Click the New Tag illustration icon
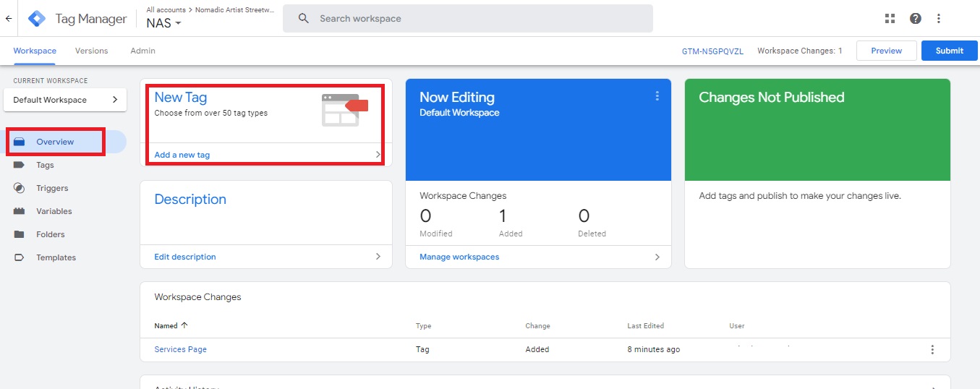Image resolution: width=980 pixels, height=389 pixels. coord(344,109)
